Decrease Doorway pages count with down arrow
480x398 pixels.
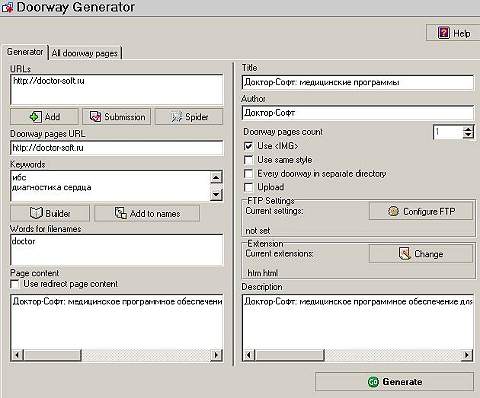468,135
